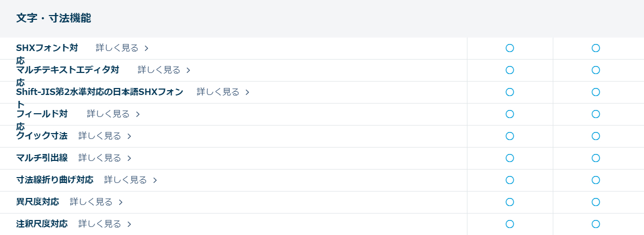Click chevron arrow after 寸法線折り曲げ対応 details

pyautogui.click(x=155, y=180)
